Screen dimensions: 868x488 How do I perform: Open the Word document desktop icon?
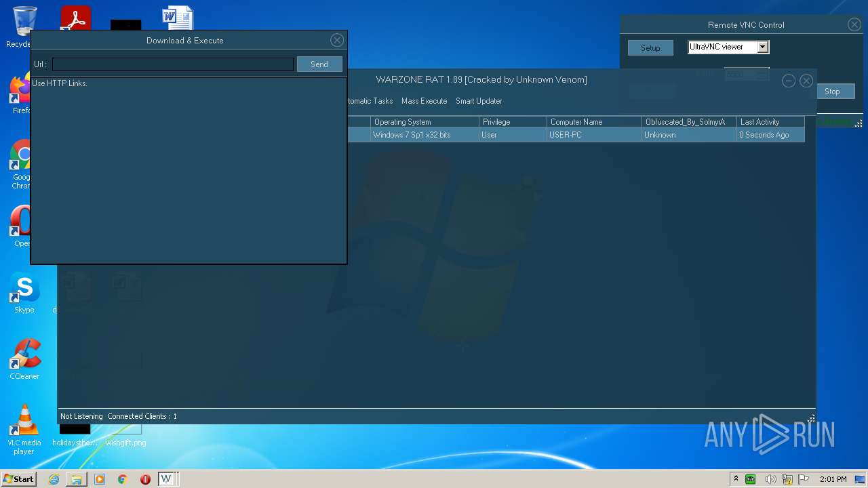[178, 18]
